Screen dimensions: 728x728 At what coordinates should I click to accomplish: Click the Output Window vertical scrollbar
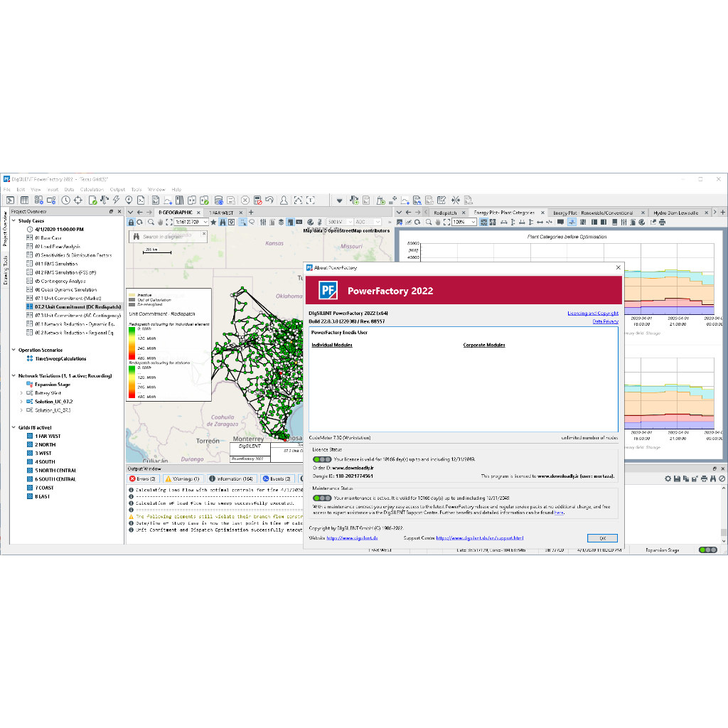[x=724, y=512]
